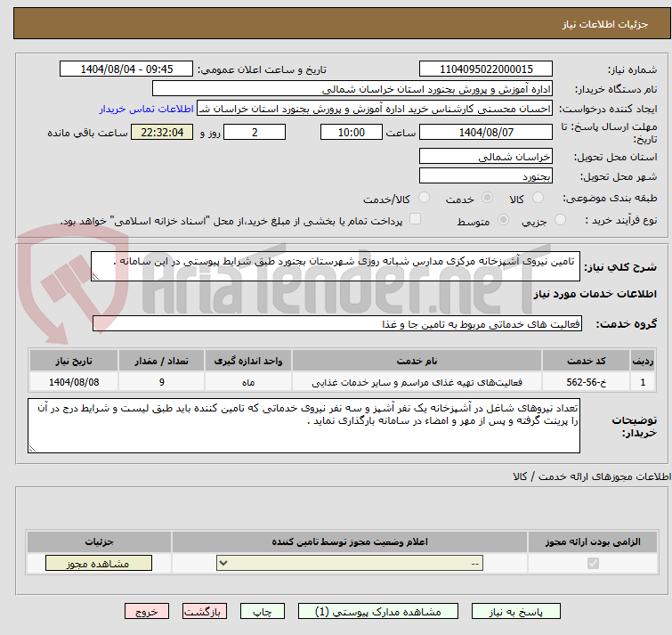Toggle the الزامی بودن ارائه مجوز checkbox
This screenshot has width=672, height=635.
[593, 563]
